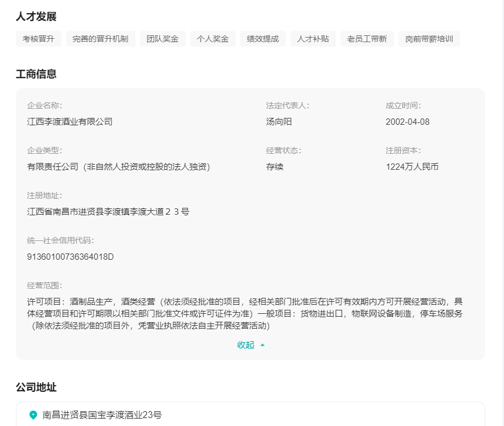
Task: Click the location pin icon
Action: 33,415
